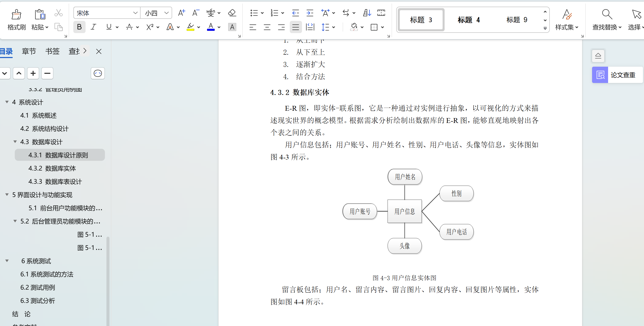Click the distributed alignment icon
This screenshot has height=326, width=644.
[x=310, y=27]
